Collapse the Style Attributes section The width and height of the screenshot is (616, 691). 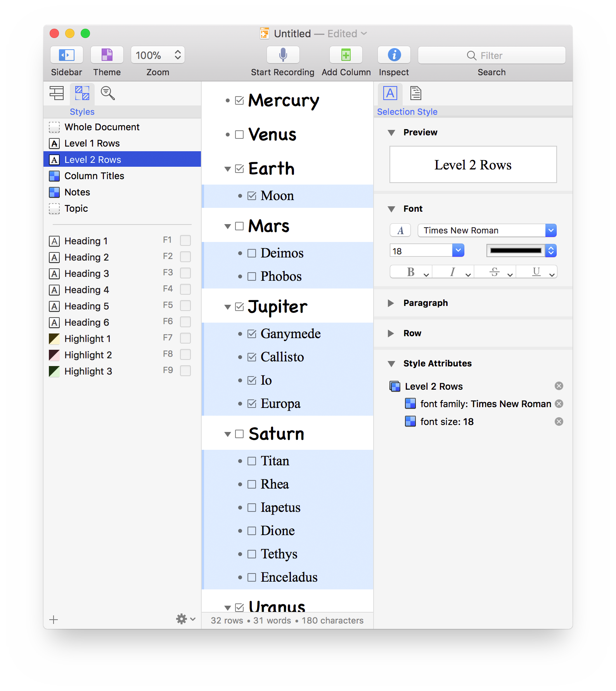(391, 364)
